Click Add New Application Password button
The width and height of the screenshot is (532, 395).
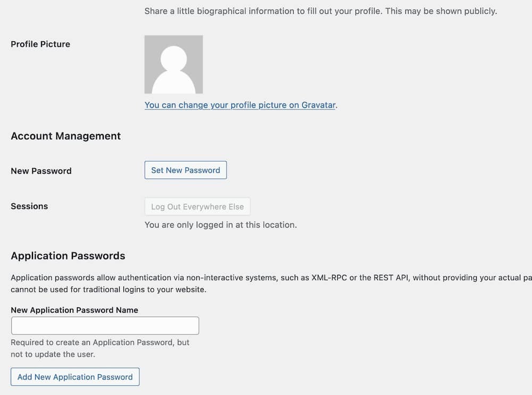click(x=75, y=377)
